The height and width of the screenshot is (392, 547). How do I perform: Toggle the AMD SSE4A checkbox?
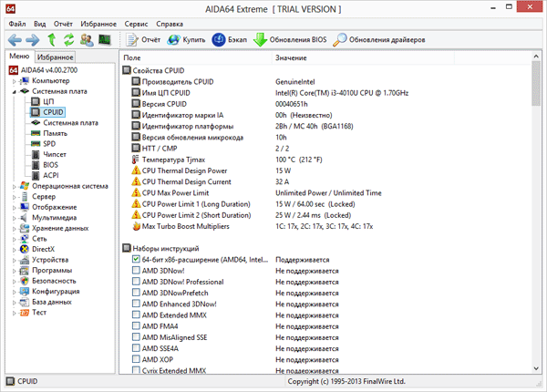coord(136,348)
